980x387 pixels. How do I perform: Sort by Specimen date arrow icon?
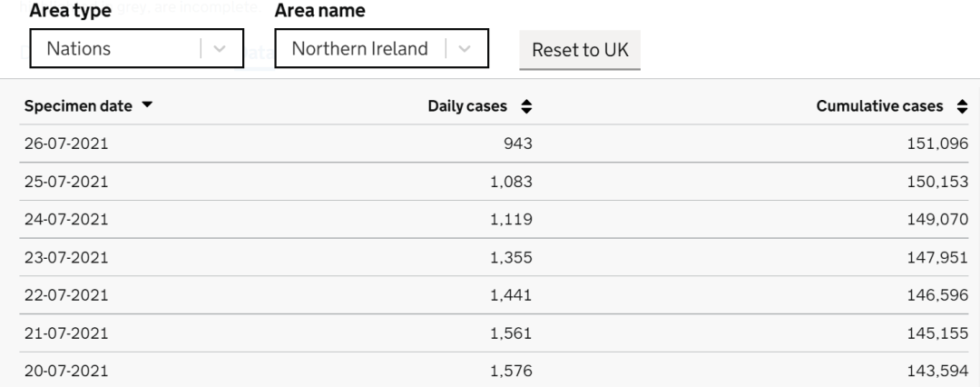pos(148,106)
